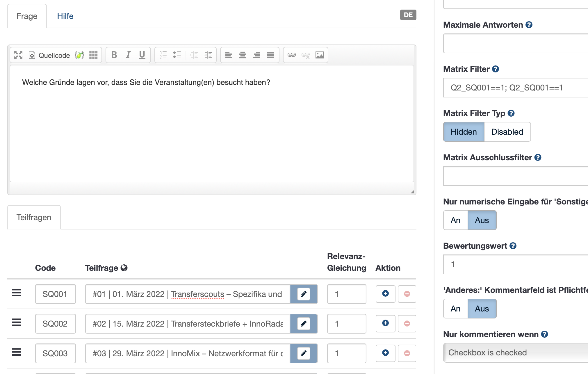
Task: Open the 'Nur kommentieren wenn' dropdown
Action: 515,353
